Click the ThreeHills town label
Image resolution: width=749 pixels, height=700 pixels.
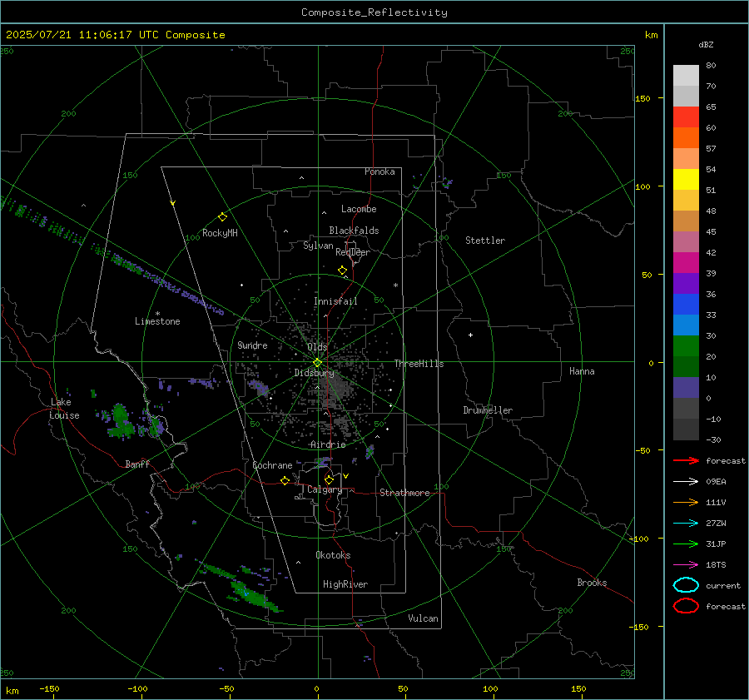pos(419,364)
